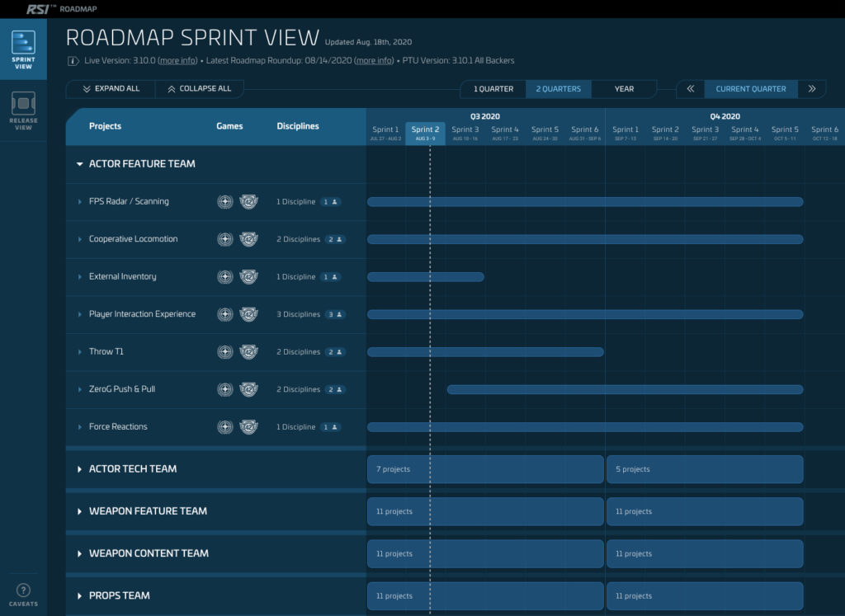The height and width of the screenshot is (616, 845).
Task: Click the Disciplines column header
Action: pyautogui.click(x=298, y=126)
